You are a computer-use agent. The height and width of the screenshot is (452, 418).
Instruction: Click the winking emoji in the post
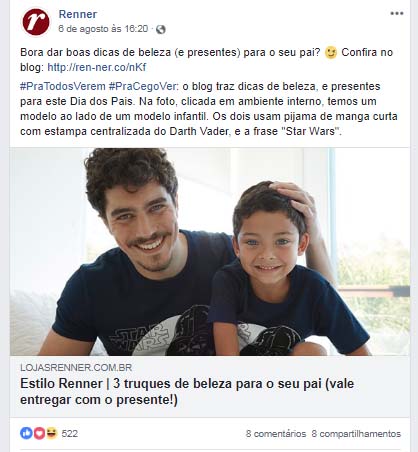(x=331, y=53)
